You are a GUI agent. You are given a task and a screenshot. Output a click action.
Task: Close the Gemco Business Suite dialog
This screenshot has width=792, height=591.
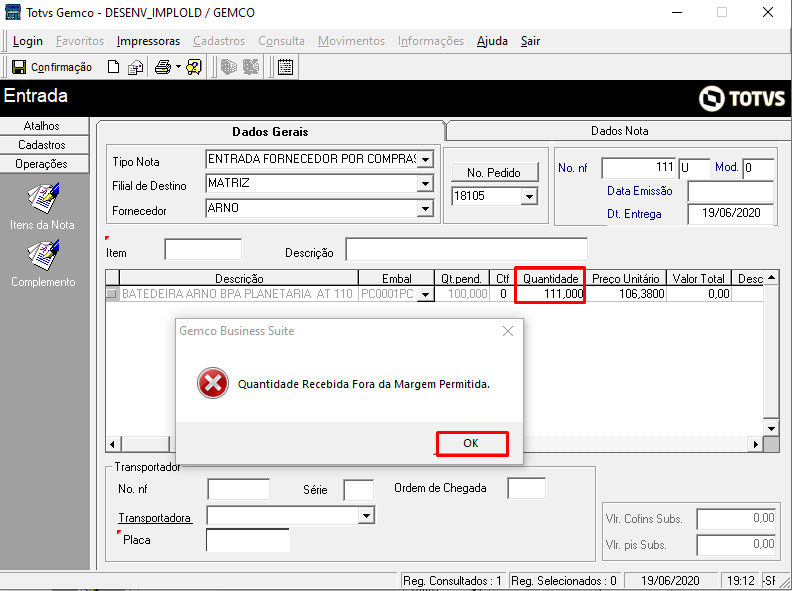tap(508, 331)
